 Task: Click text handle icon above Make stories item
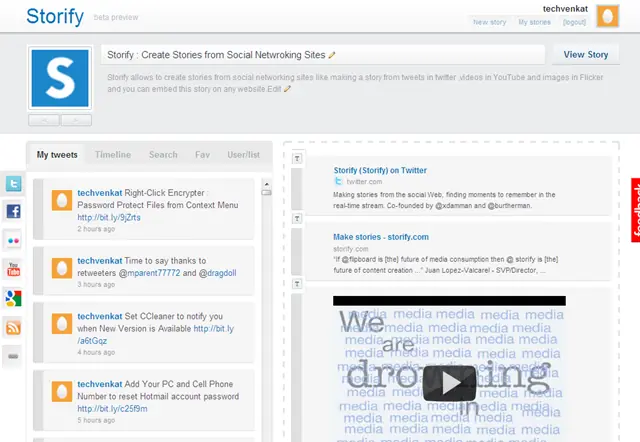point(298,219)
